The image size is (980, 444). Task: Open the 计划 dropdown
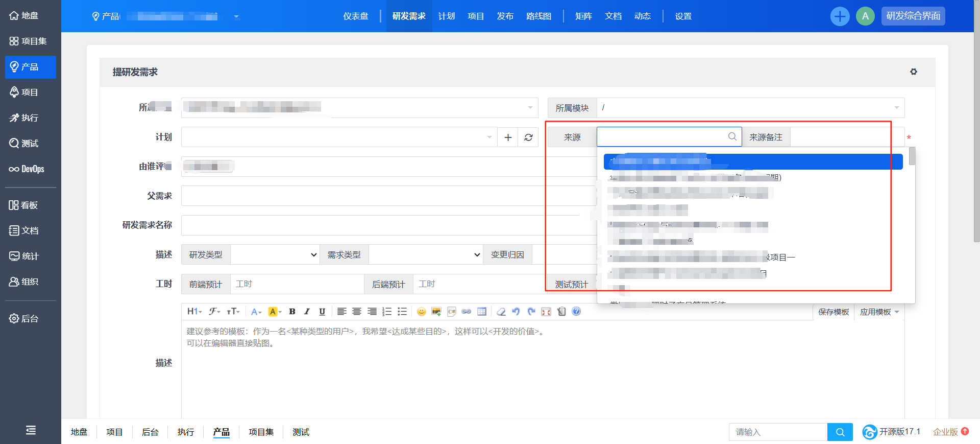[x=339, y=137]
